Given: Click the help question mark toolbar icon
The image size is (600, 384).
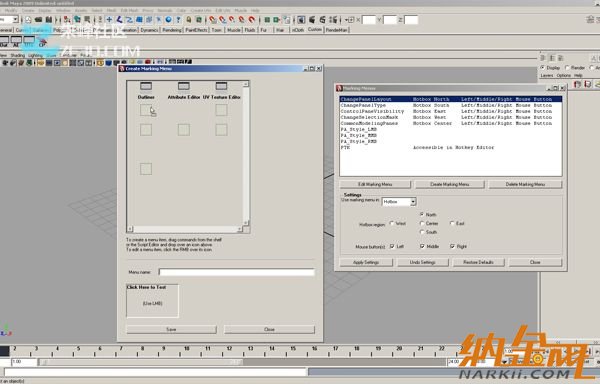Looking at the screenshot, I should [178, 20].
